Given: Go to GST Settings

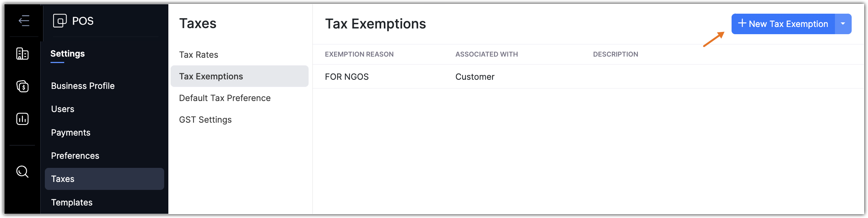Looking at the screenshot, I should click(x=205, y=120).
